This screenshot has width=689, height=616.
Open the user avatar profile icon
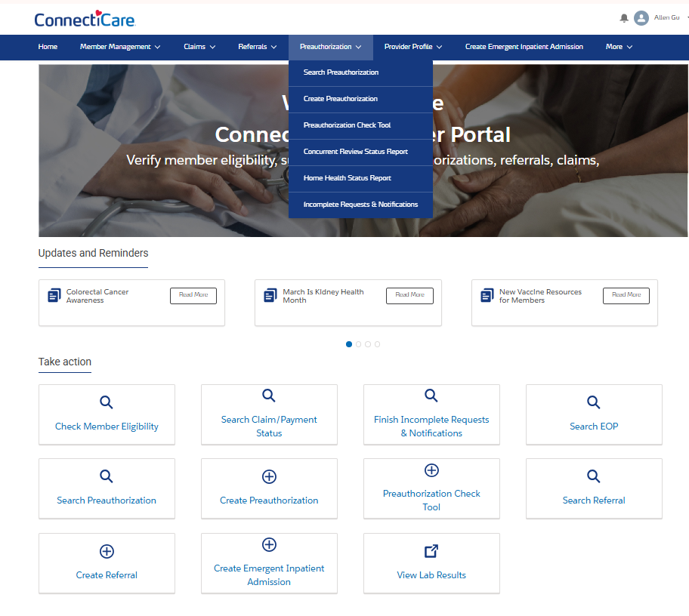[641, 18]
